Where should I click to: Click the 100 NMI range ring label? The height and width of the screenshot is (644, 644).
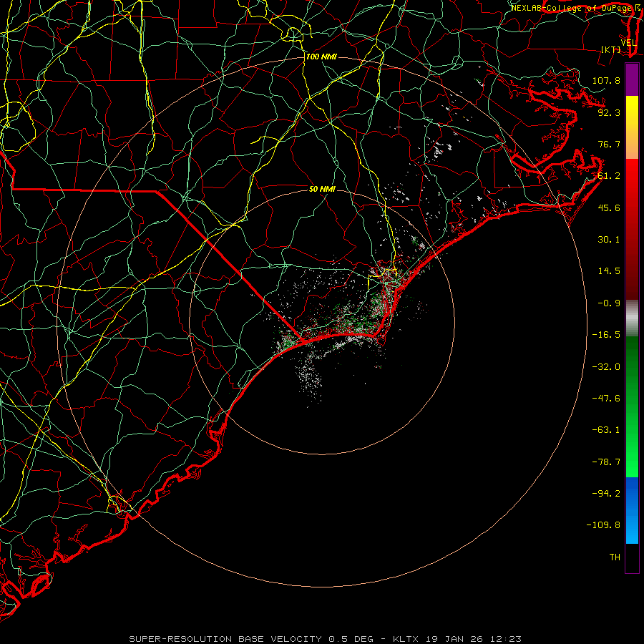(x=321, y=57)
